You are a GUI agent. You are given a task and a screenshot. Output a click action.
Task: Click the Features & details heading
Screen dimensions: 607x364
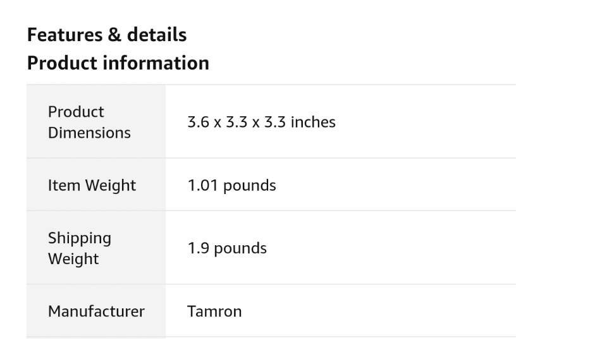107,35
